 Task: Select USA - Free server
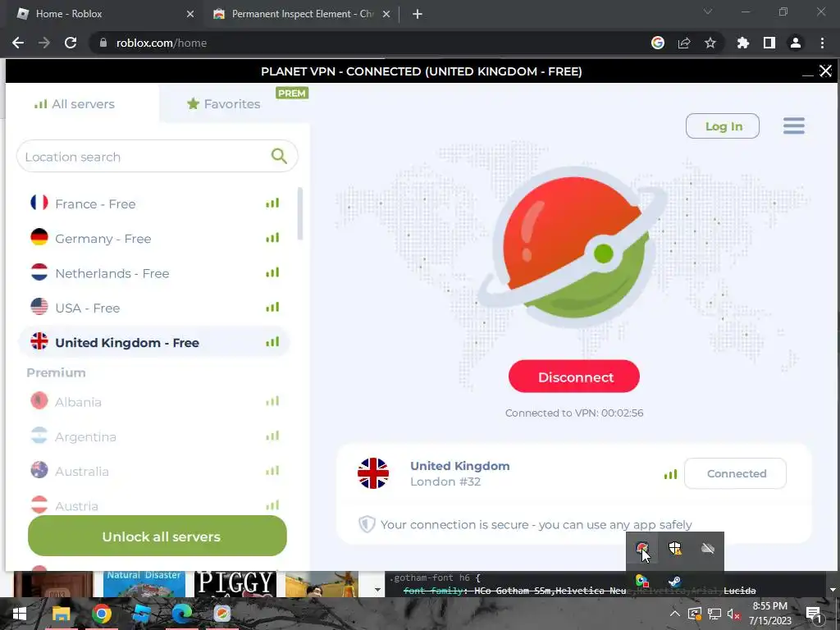[x=154, y=308]
